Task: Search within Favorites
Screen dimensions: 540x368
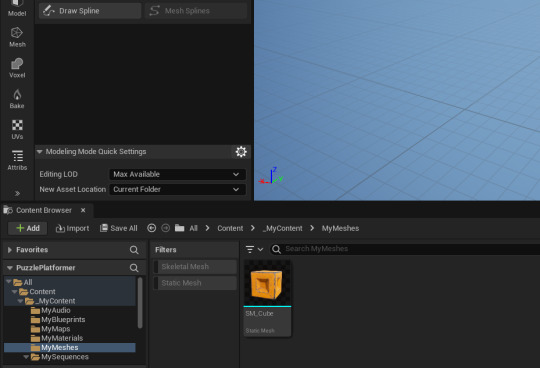Action: tap(134, 250)
